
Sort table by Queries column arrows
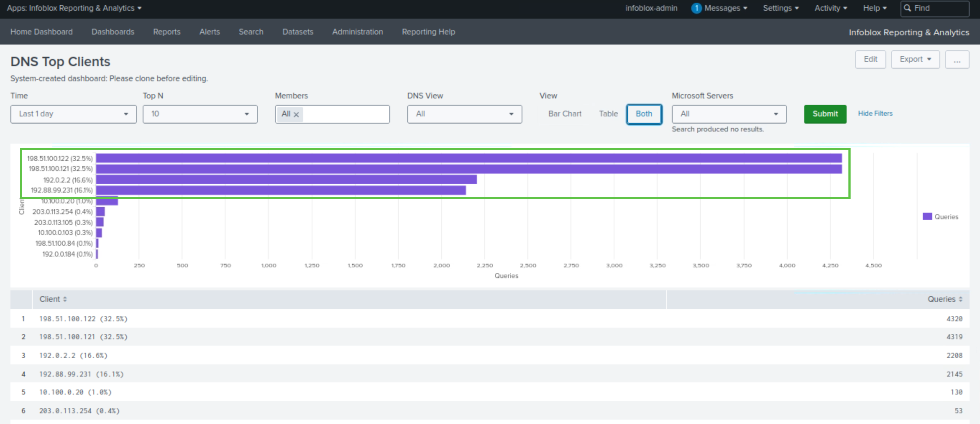(x=961, y=299)
